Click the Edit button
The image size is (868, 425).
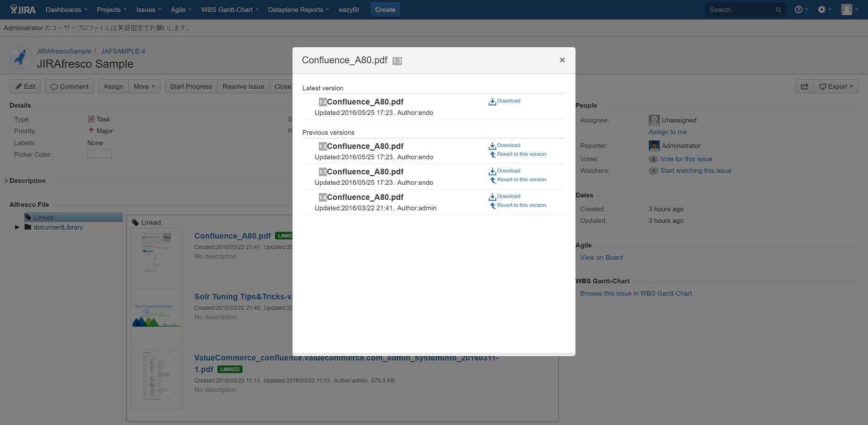25,86
